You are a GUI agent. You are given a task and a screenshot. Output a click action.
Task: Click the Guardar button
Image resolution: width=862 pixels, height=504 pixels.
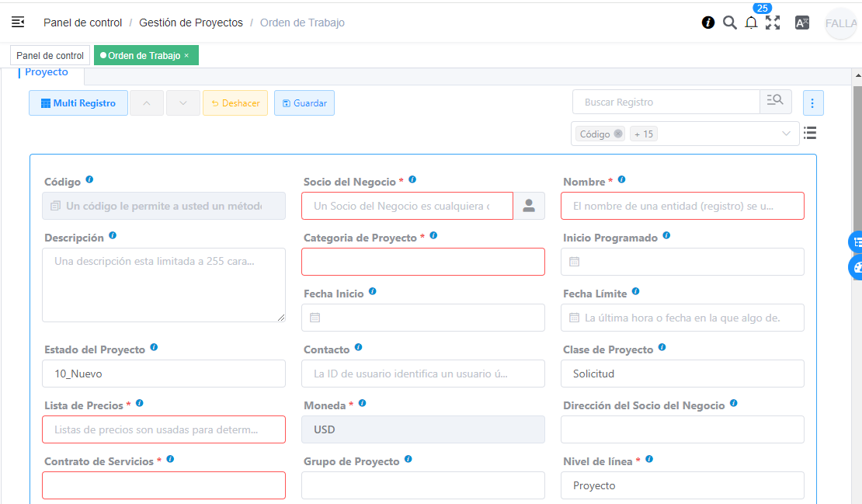304,103
